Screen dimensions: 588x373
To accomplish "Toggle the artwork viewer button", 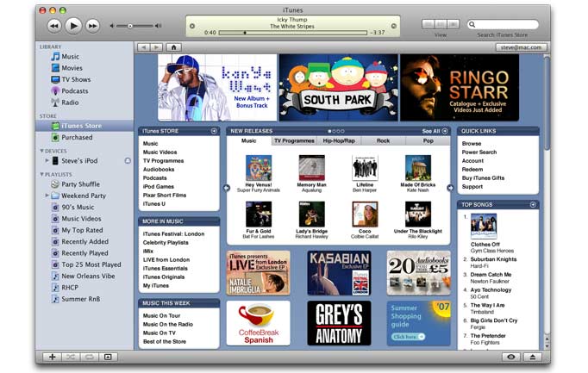I will [108, 357].
